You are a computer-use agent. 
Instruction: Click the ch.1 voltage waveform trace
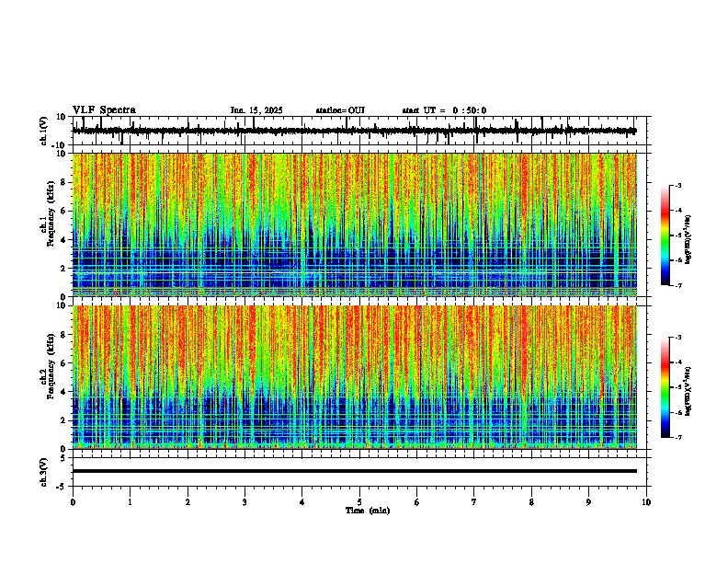(x=354, y=131)
